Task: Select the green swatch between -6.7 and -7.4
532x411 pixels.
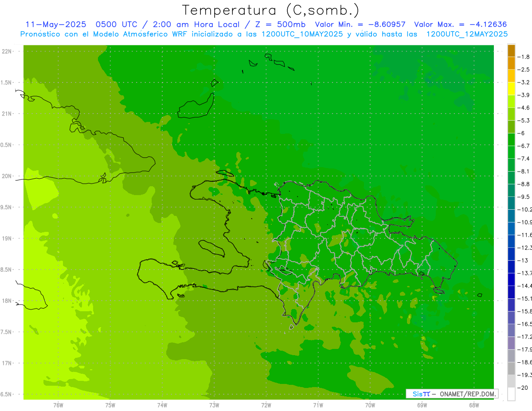Action: pos(511,152)
